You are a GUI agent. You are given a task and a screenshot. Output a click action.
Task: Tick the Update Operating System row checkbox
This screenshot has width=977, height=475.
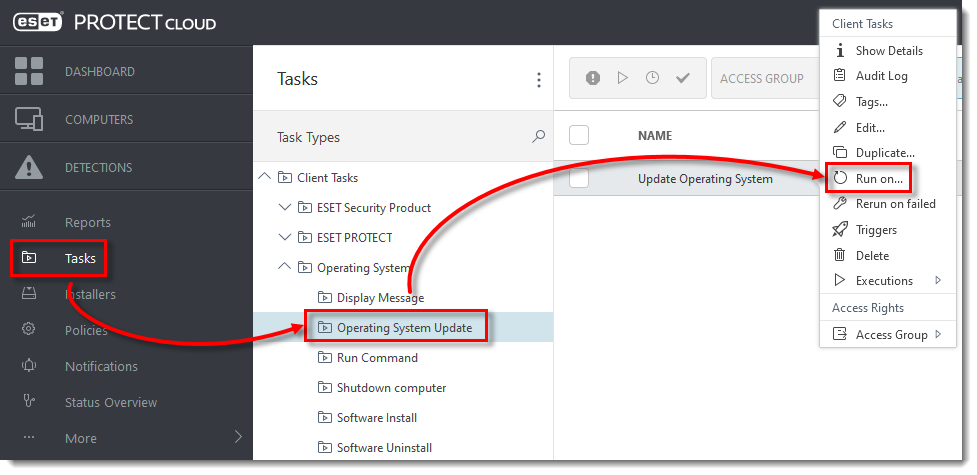[579, 179]
